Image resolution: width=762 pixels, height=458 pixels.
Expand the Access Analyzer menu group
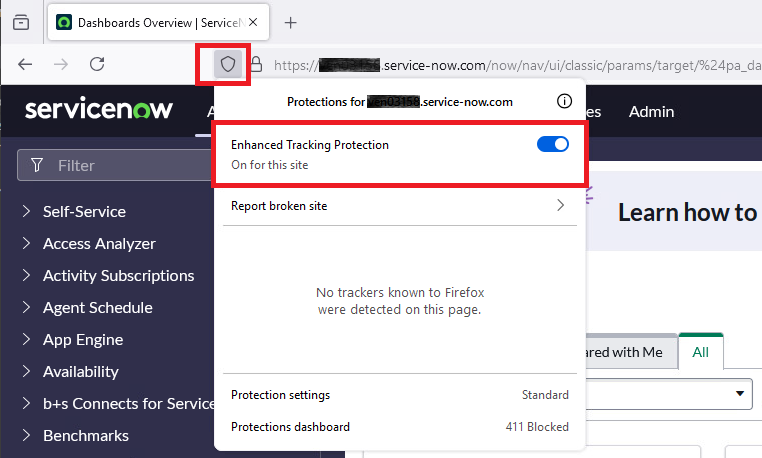(x=99, y=244)
